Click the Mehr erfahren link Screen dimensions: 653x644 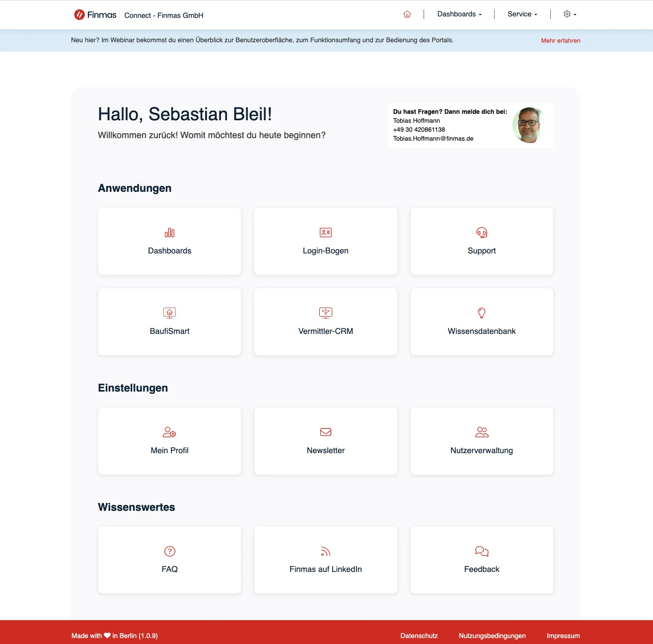[x=561, y=41]
